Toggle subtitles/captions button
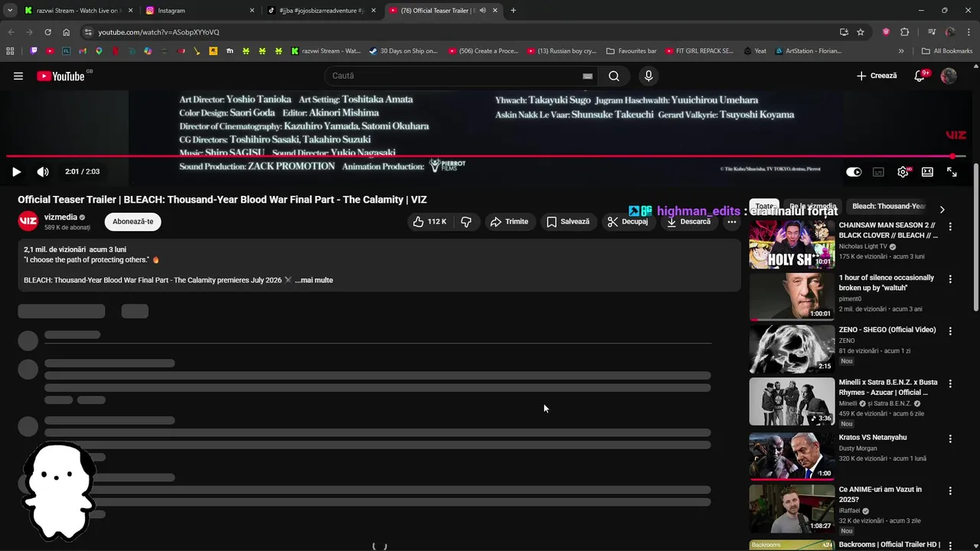The width and height of the screenshot is (980, 551). tap(878, 172)
